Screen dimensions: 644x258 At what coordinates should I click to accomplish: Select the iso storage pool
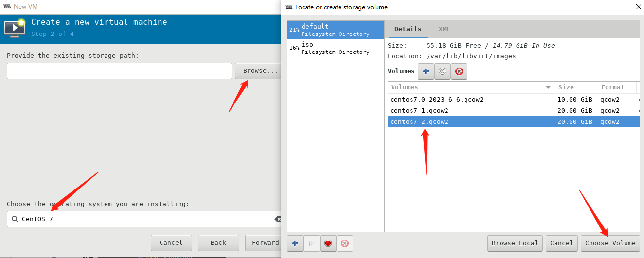pyautogui.click(x=335, y=48)
